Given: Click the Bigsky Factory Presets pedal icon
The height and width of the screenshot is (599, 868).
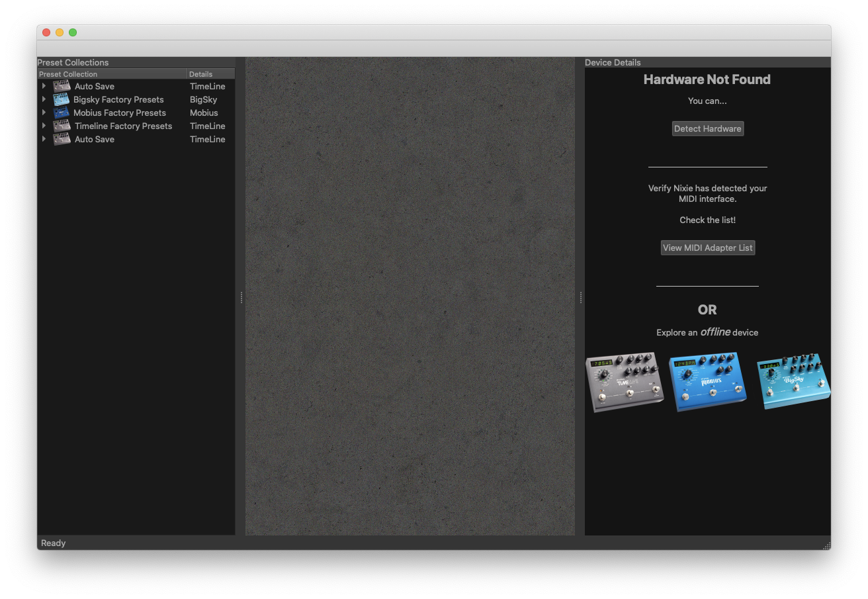Looking at the screenshot, I should click(x=62, y=99).
